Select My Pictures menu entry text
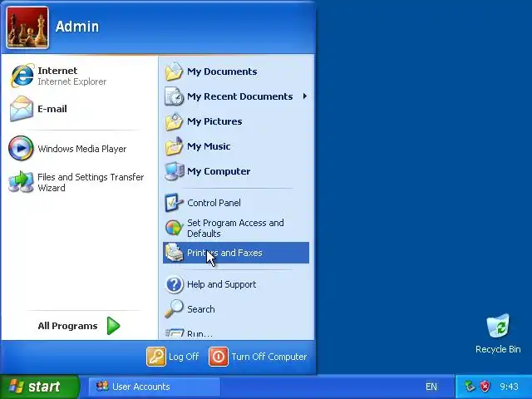Screen dimensions: 532x399 [x=214, y=121]
